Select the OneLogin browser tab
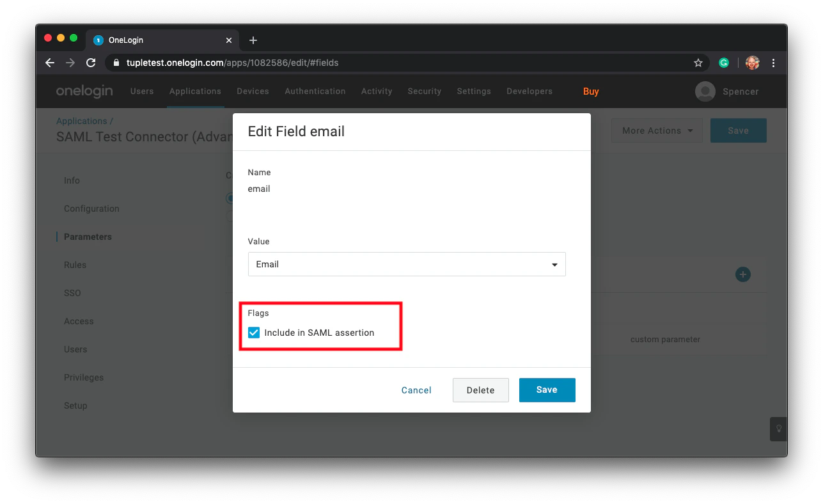The image size is (823, 504). coord(163,40)
